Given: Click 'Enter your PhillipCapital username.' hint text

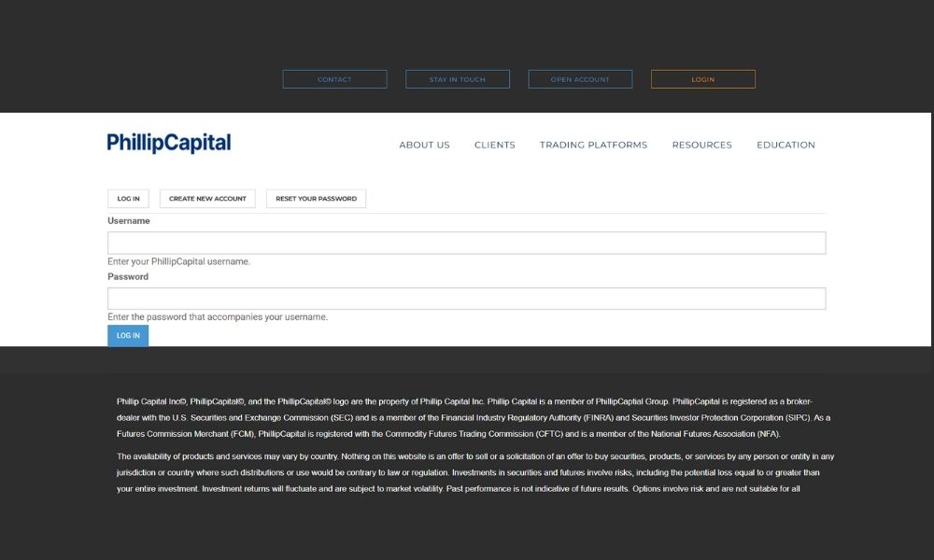Looking at the screenshot, I should pyautogui.click(x=178, y=261).
